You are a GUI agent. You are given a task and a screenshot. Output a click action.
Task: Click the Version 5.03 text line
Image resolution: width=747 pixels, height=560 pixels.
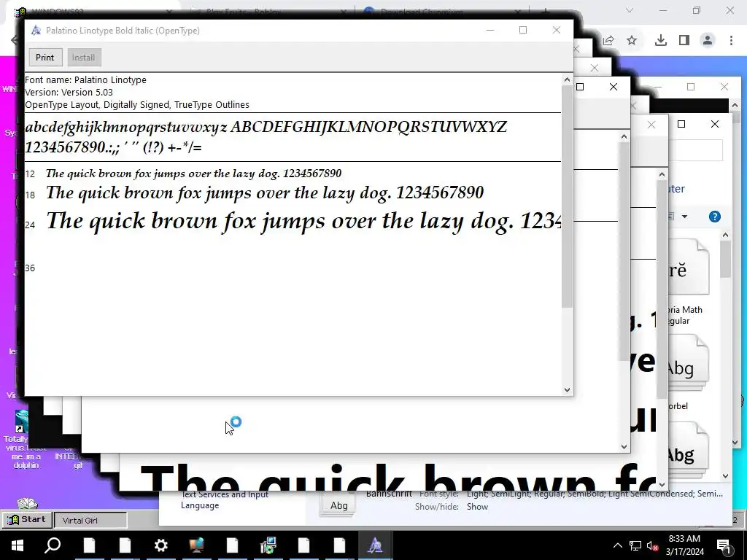coord(69,93)
